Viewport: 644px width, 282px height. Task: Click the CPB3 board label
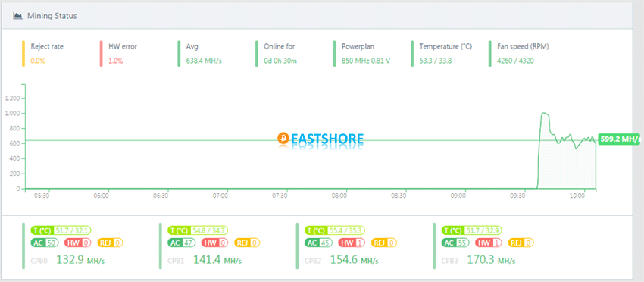point(449,261)
